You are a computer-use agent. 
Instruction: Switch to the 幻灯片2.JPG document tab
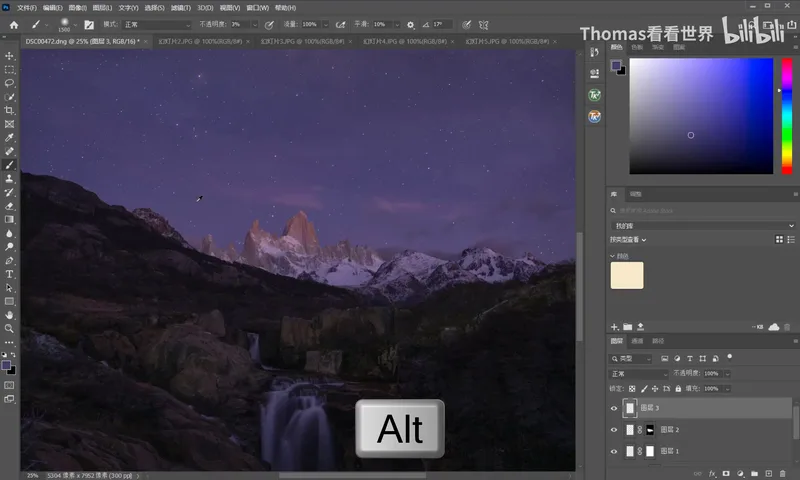(200, 41)
